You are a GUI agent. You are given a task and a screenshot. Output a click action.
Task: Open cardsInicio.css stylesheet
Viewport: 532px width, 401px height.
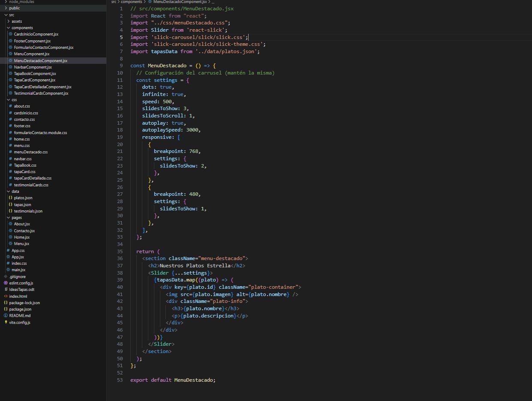26,113
